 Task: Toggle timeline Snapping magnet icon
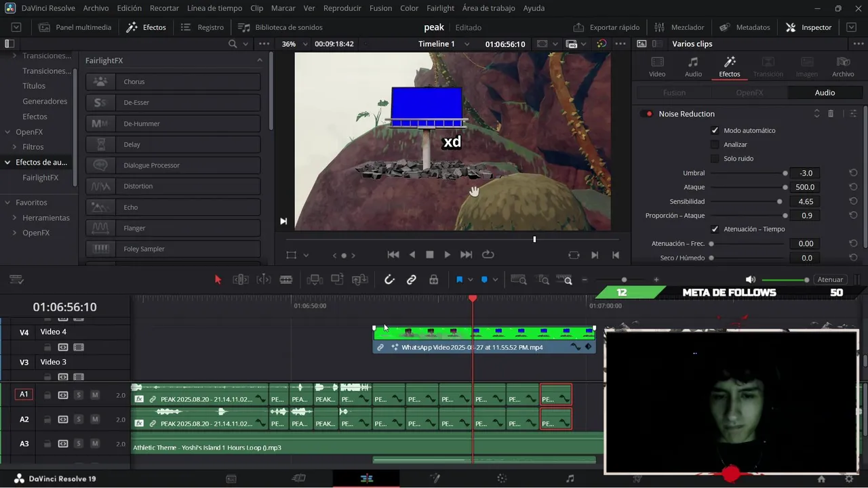pos(389,279)
